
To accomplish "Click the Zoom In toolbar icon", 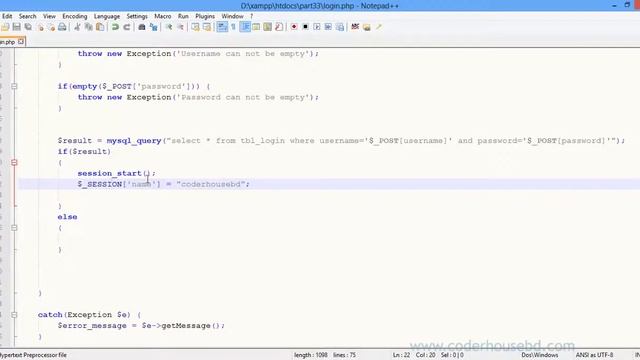I will [169, 27].
